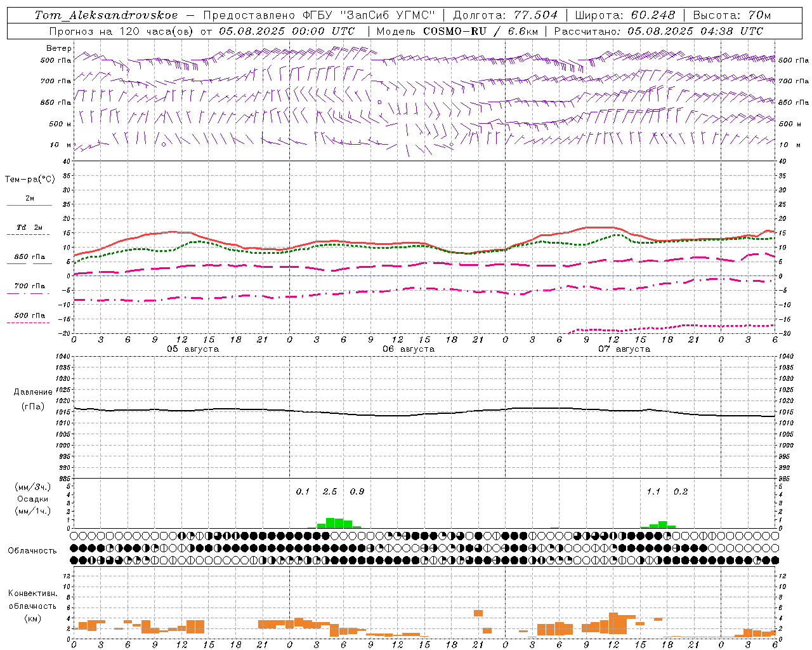The width and height of the screenshot is (812, 650).
Task: Click the orange convective cloud bar near 21h 06 августа
Action: pos(478,613)
